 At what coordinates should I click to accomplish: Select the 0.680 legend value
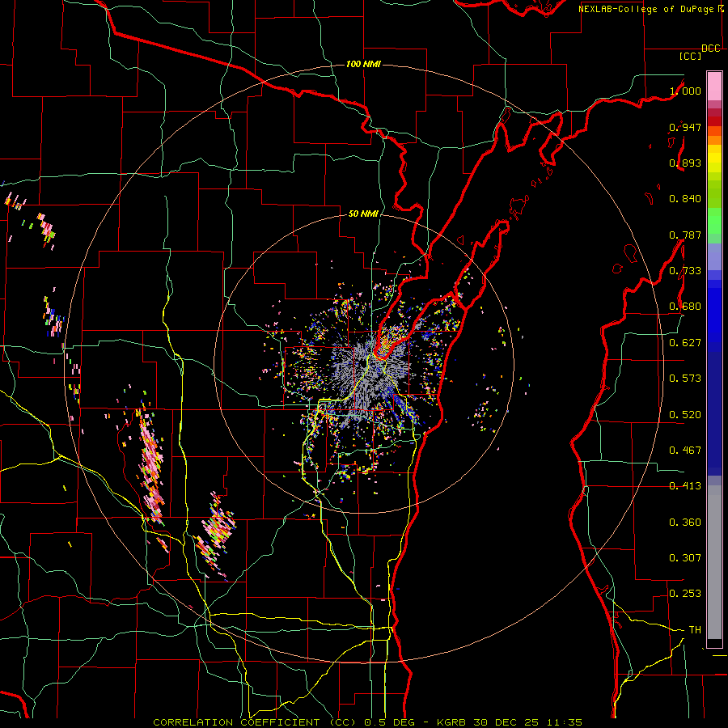click(x=685, y=307)
